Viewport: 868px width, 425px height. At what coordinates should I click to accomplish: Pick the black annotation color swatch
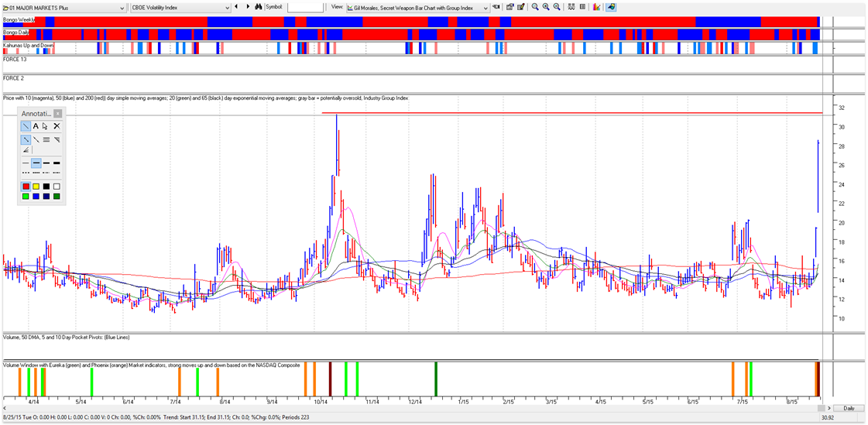coord(46,187)
